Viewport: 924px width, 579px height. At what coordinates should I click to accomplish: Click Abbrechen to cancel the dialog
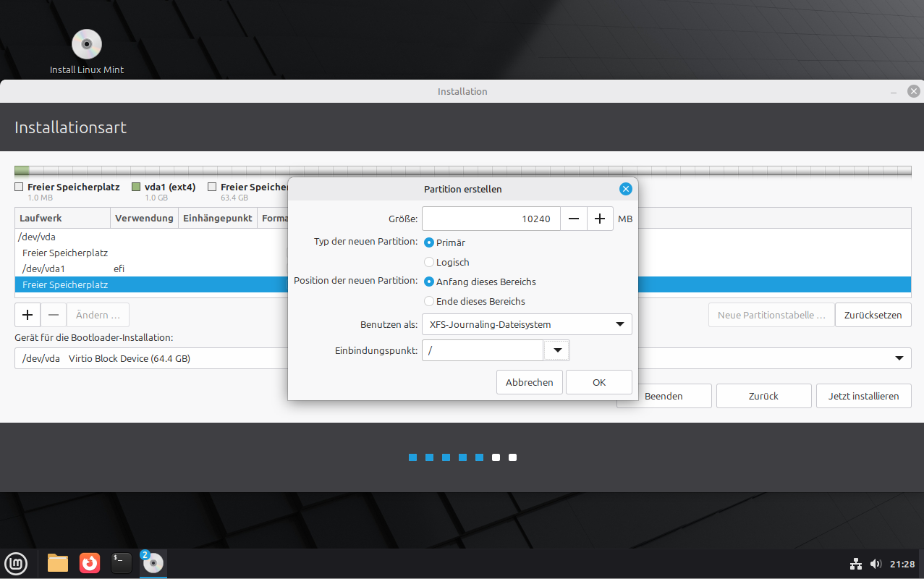[x=529, y=382]
